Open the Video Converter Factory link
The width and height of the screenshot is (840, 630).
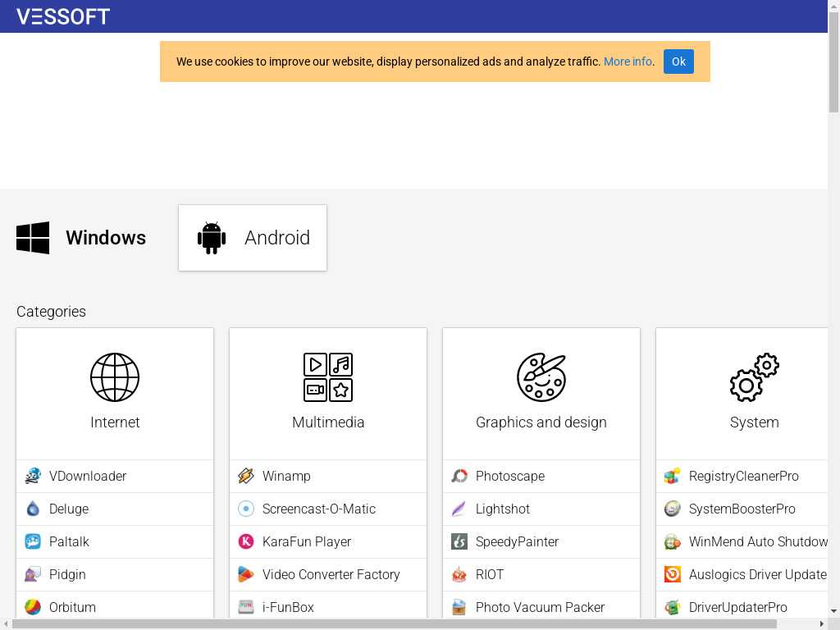[328, 574]
